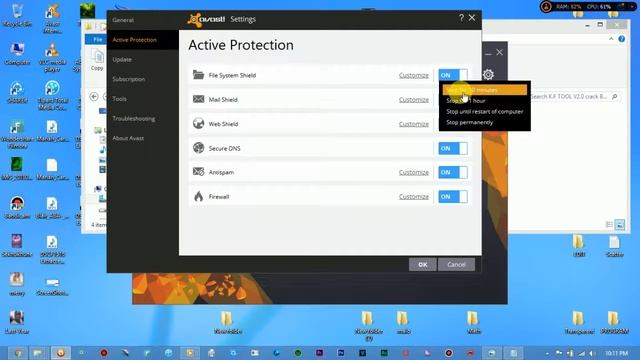Click the Explorer window blue help icon
This screenshot has width=640, height=360.
point(622,39)
